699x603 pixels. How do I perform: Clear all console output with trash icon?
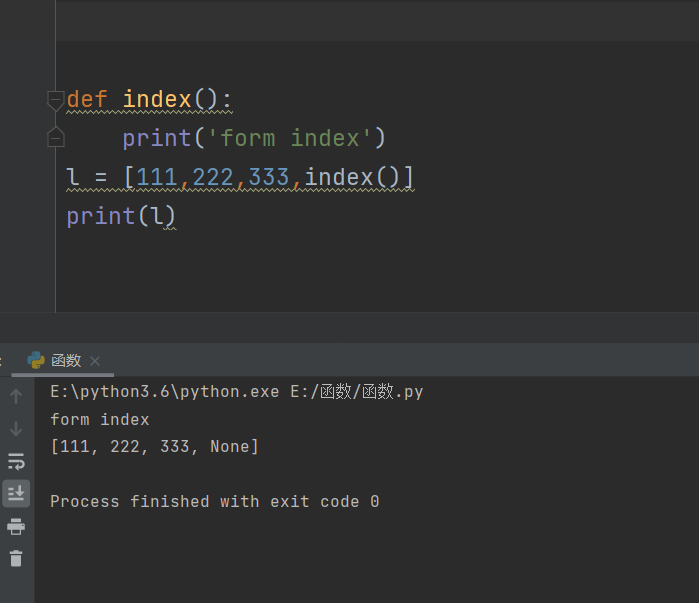point(16,558)
